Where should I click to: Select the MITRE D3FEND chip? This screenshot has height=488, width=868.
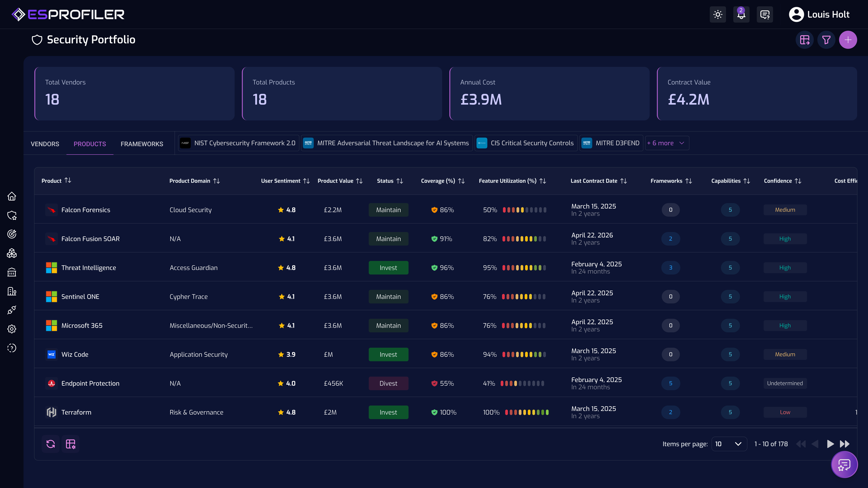click(x=611, y=143)
